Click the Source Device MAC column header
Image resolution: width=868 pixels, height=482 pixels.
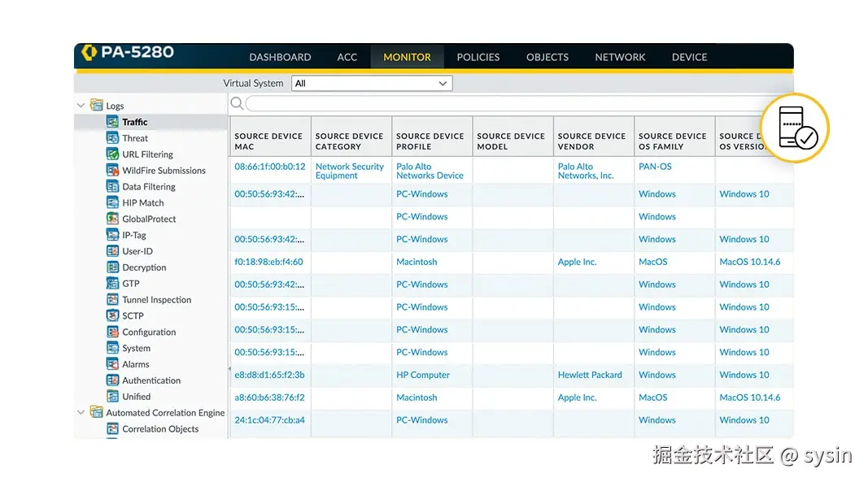coord(269,136)
